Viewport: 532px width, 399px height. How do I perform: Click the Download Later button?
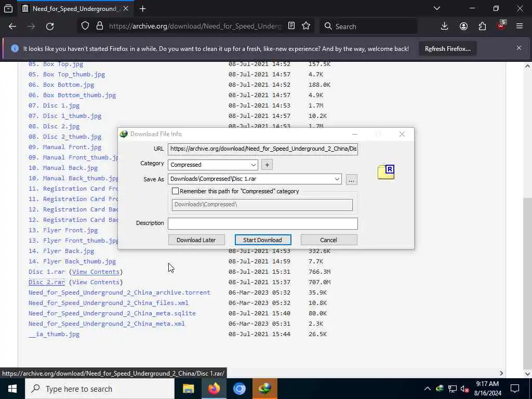(196, 240)
